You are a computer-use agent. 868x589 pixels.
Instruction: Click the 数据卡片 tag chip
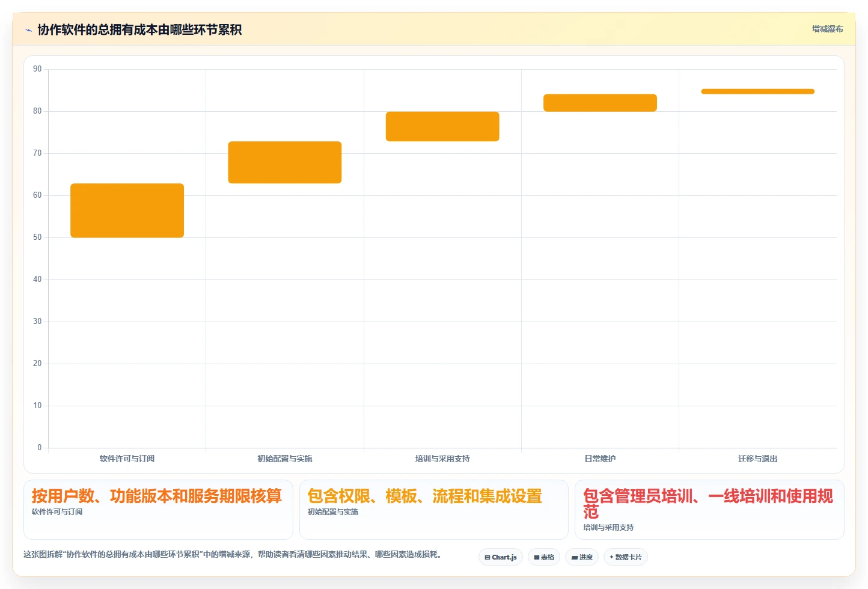(x=626, y=557)
